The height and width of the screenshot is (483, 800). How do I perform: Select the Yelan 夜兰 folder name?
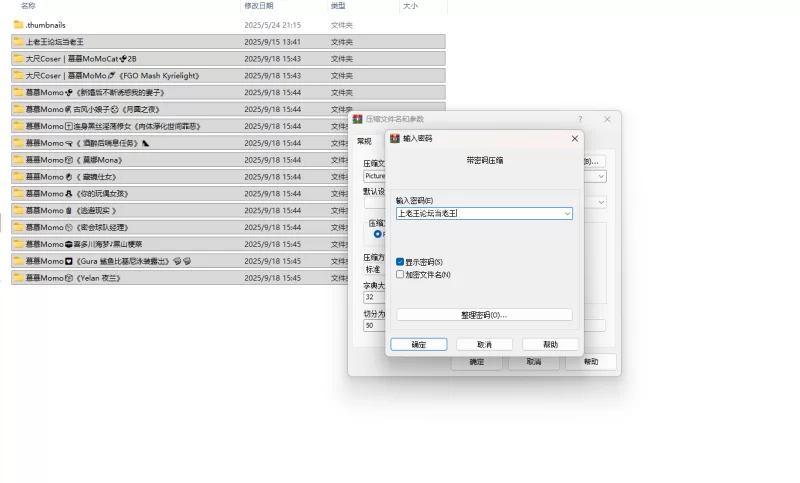tap(73, 277)
